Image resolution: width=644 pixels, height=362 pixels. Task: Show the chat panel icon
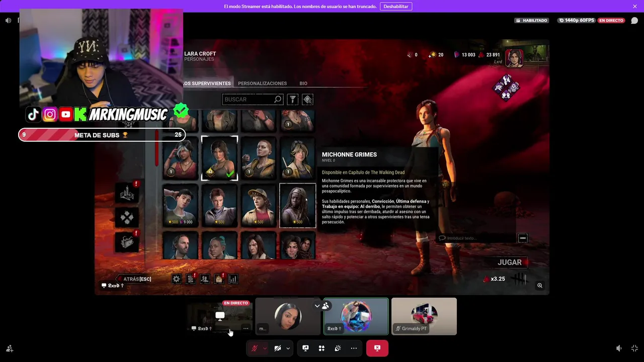pyautogui.click(x=634, y=21)
